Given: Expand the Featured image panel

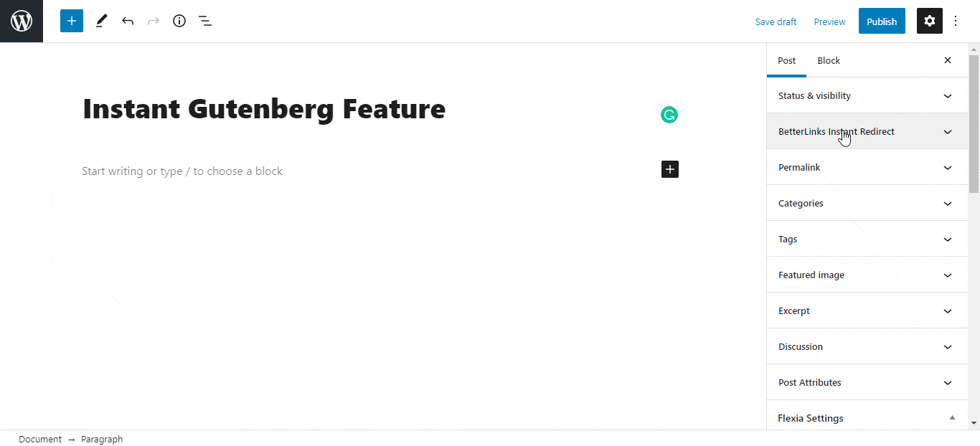Looking at the screenshot, I should 867,275.
